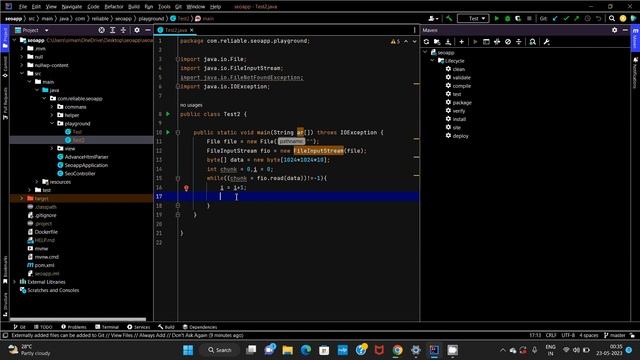Open Windows Start menu
Image resolution: width=640 pixels, height=360 pixels.
coord(188,350)
